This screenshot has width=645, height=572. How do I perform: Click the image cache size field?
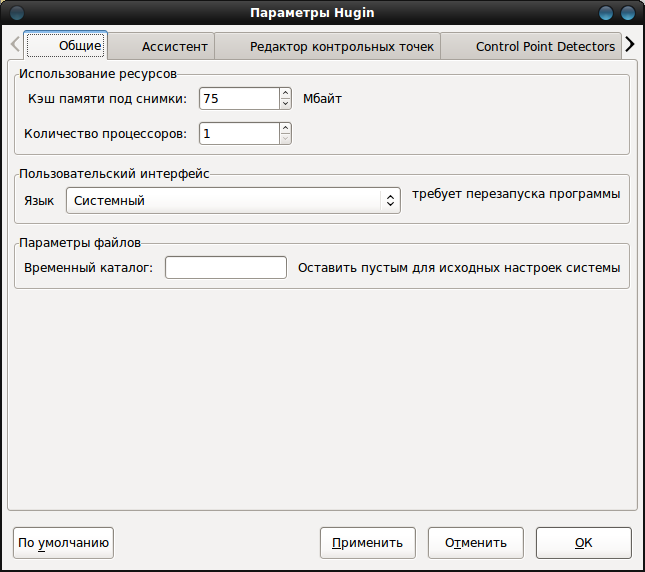tap(239, 99)
